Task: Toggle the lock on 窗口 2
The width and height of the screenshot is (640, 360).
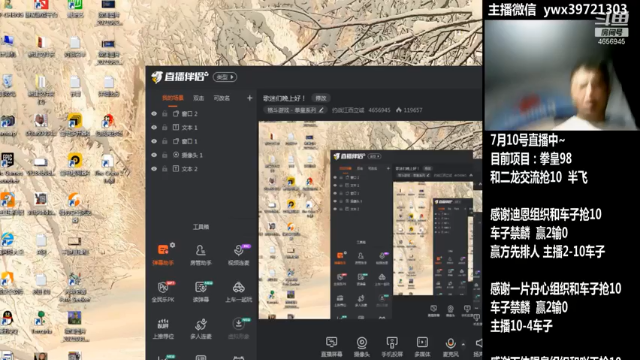Action: pyautogui.click(x=165, y=113)
